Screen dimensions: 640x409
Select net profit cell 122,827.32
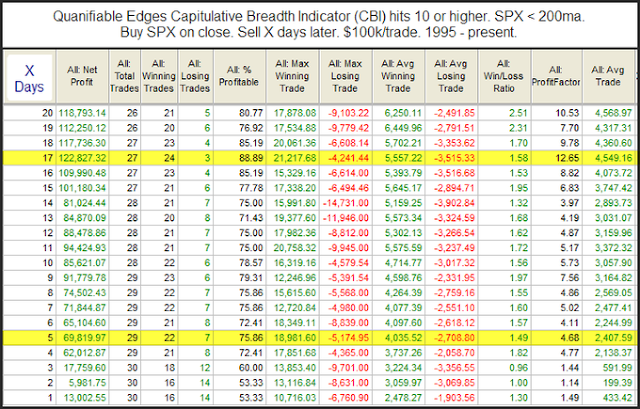pos(82,158)
